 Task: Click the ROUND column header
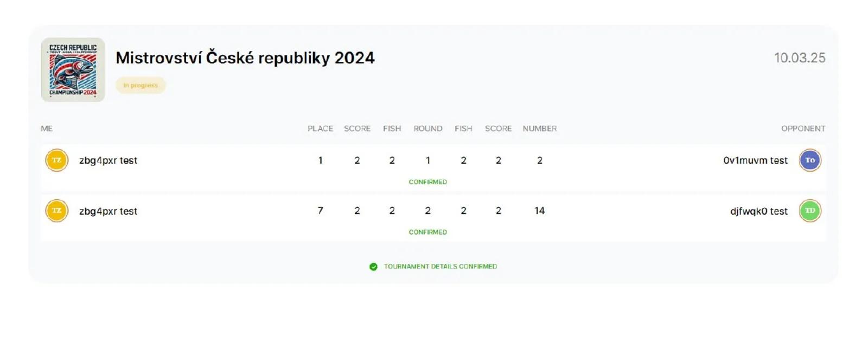[x=428, y=129]
